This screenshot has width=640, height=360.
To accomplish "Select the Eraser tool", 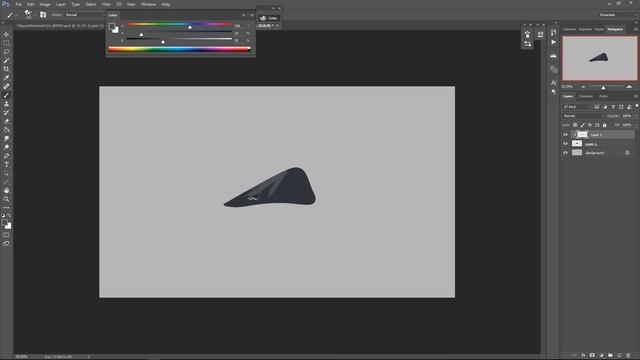I will [6, 121].
